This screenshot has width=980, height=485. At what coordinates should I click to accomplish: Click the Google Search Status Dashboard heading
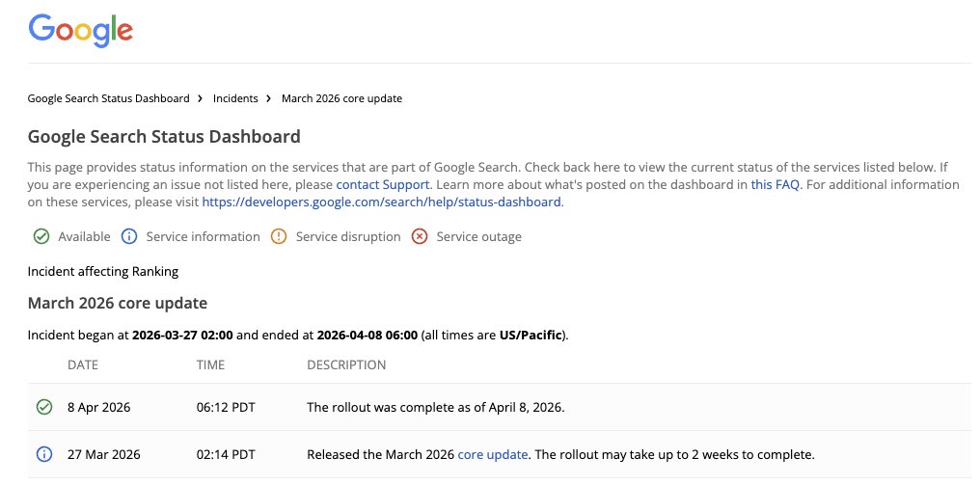(x=164, y=137)
